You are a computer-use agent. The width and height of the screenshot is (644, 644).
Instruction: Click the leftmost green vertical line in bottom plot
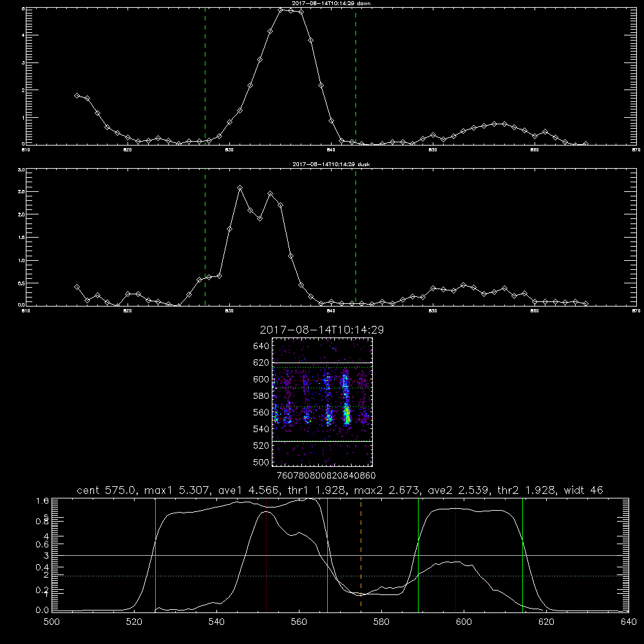point(155,554)
